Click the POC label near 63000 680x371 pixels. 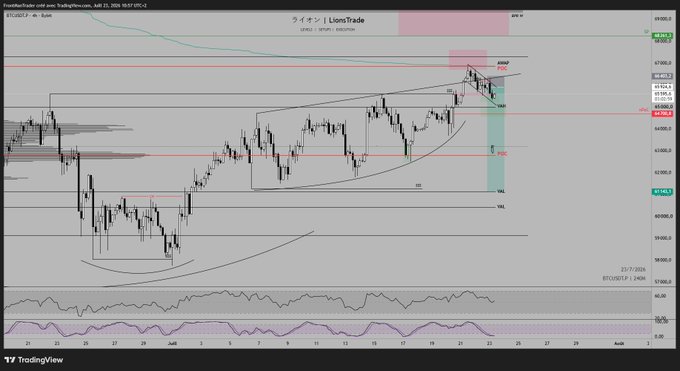(x=502, y=154)
